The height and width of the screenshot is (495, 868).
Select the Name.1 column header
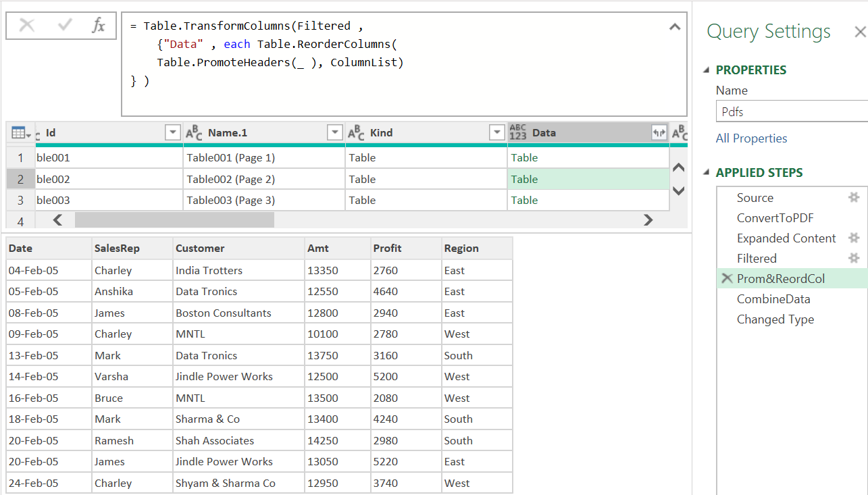point(264,133)
